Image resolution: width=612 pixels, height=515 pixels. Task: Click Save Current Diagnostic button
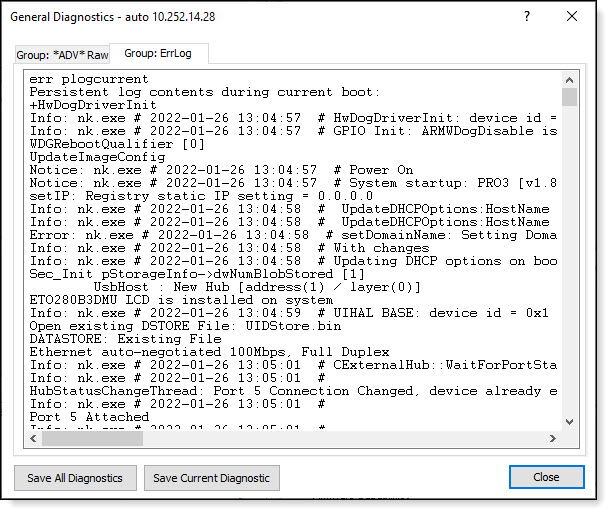click(212, 478)
